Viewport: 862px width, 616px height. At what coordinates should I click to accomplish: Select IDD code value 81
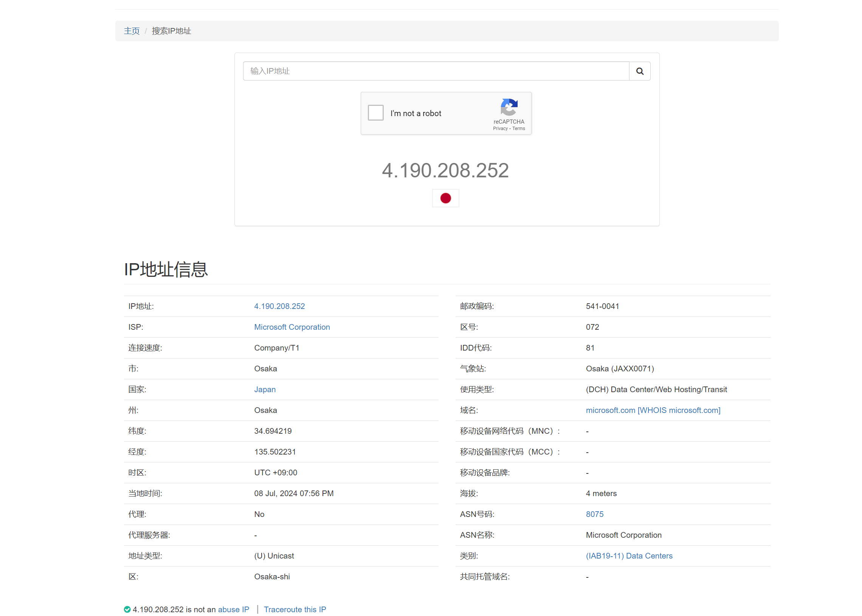[590, 348]
